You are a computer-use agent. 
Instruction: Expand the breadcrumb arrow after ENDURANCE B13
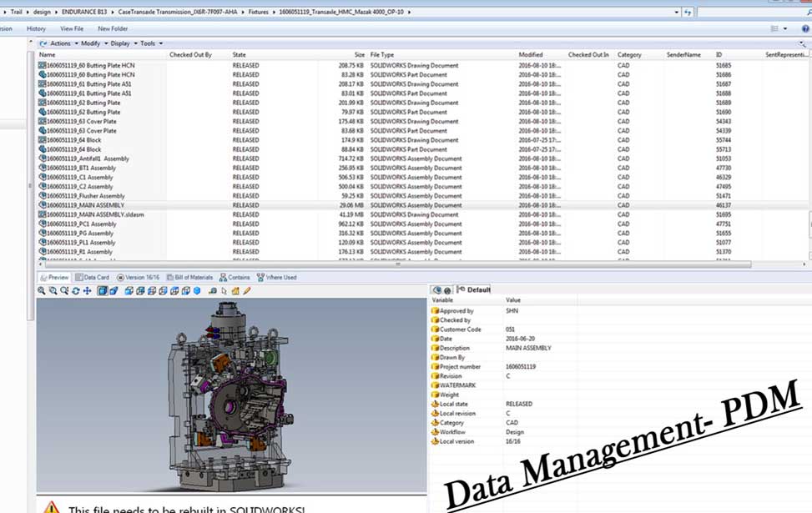113,12
